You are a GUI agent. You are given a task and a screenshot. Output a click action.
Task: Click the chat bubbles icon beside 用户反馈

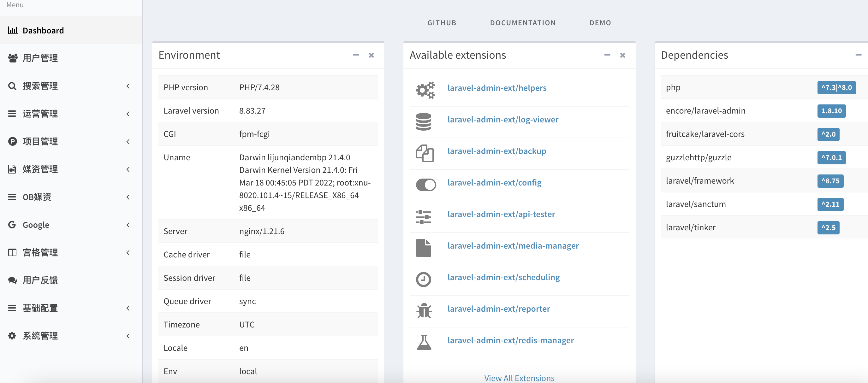point(13,280)
